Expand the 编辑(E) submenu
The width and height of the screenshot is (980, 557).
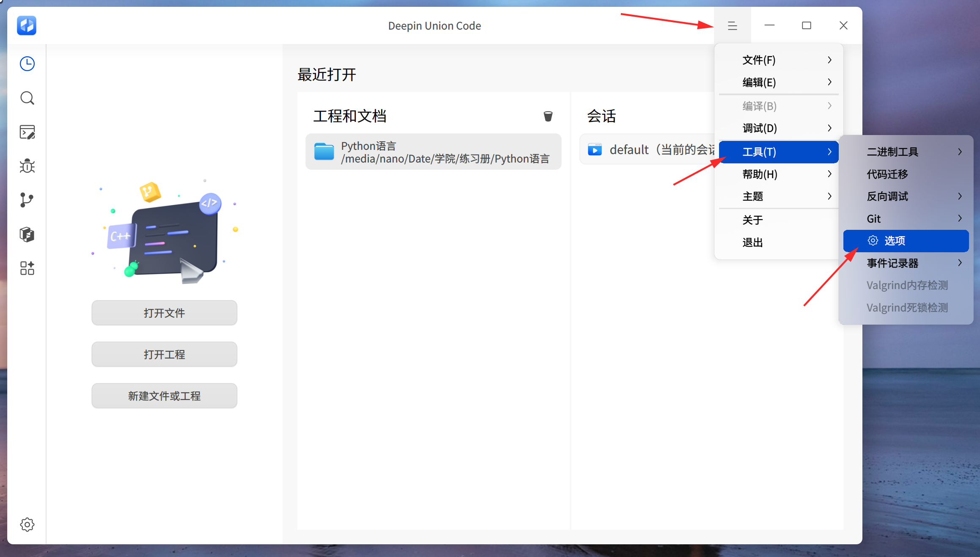(x=779, y=82)
